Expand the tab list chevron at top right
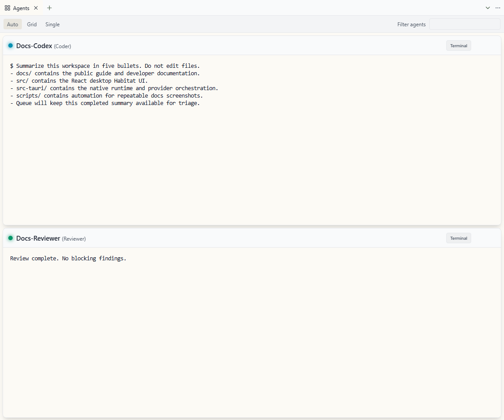Viewport: 504px width, 420px height. pos(488,8)
